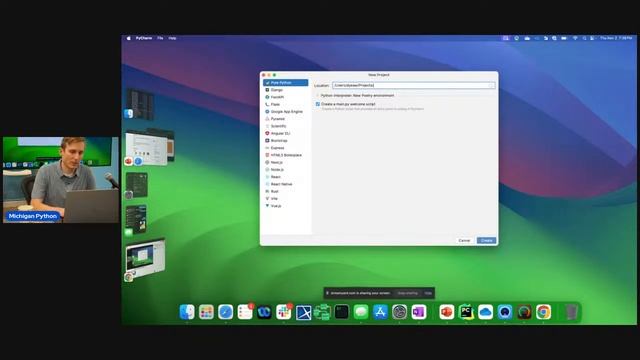Open folder browser icon in Location field
Viewport: 640px width, 360px height.
[x=491, y=85]
